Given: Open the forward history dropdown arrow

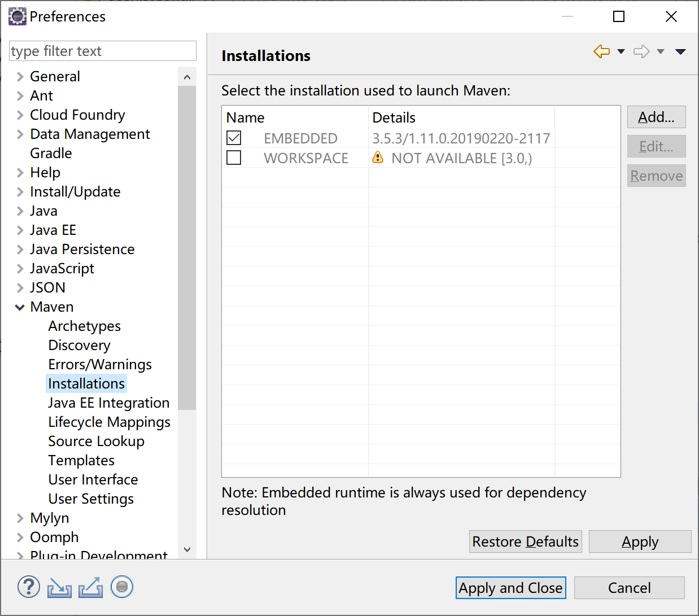Looking at the screenshot, I should (x=661, y=51).
